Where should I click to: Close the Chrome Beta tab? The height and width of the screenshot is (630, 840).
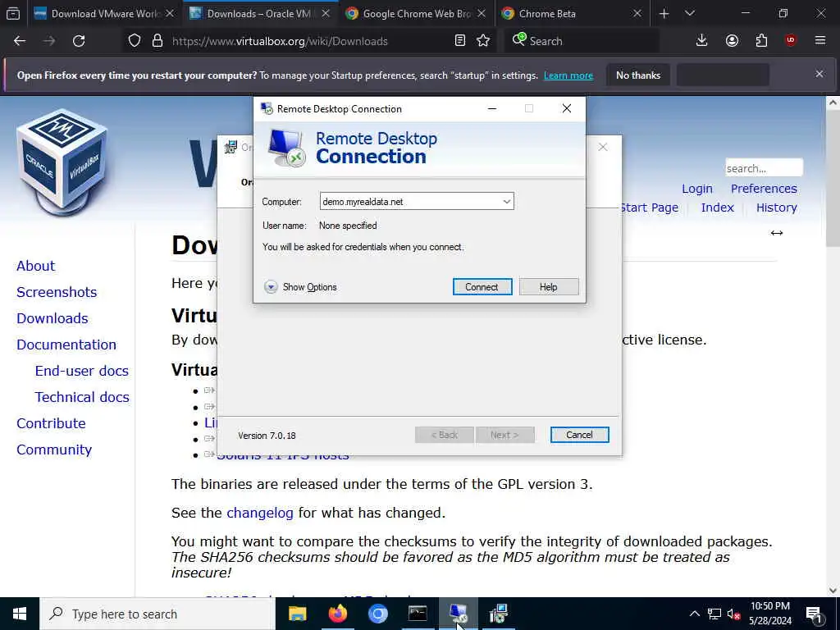[637, 13]
